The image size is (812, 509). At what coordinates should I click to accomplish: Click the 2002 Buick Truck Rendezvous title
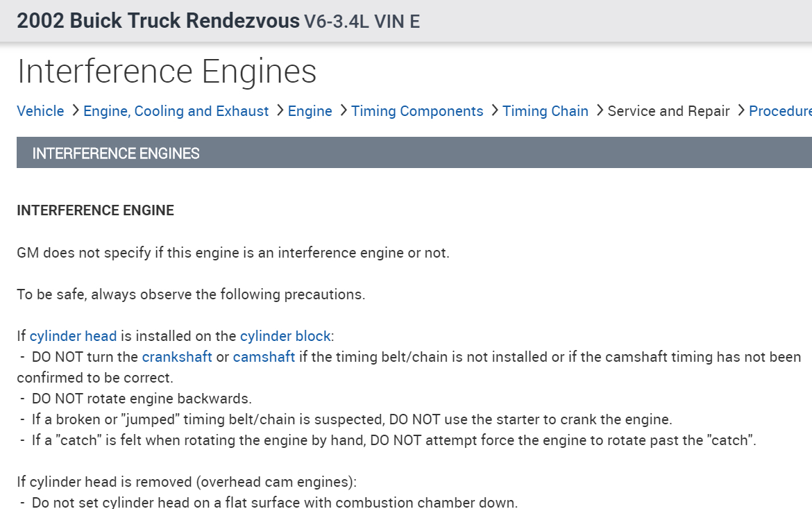[158, 21]
